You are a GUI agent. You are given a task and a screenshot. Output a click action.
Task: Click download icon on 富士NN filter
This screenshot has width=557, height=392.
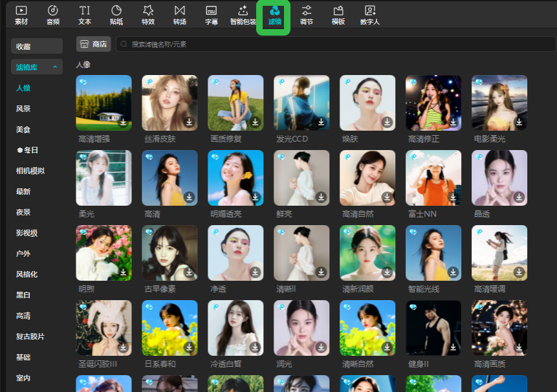pos(453,197)
